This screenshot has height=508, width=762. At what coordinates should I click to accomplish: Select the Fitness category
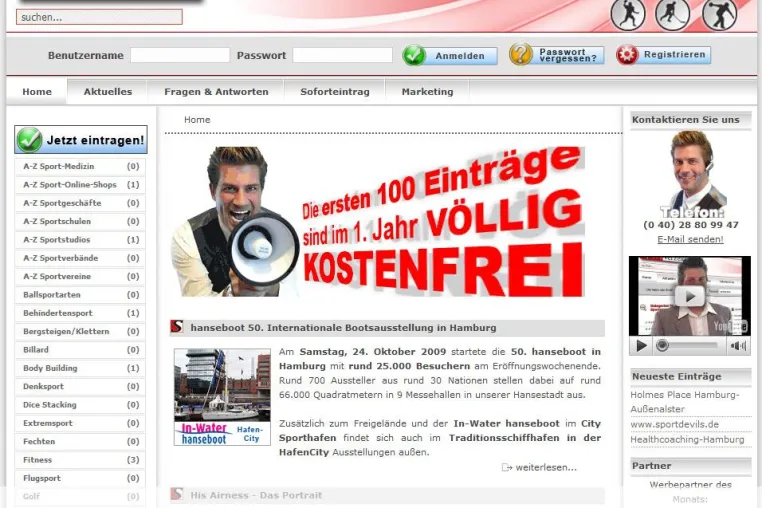point(80,460)
